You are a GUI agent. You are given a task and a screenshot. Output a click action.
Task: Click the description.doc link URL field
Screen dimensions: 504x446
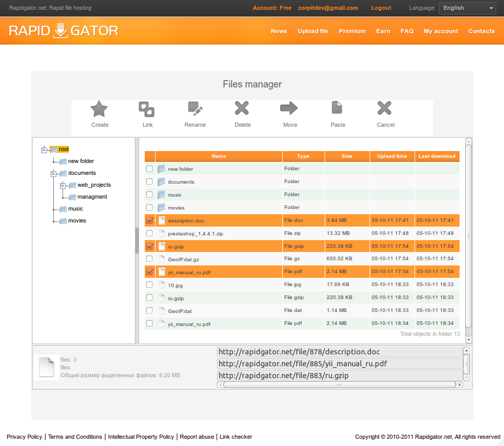(x=340, y=352)
